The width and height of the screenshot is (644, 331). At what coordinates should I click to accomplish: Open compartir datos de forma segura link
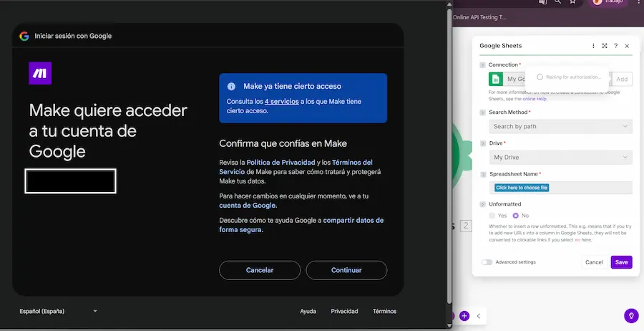click(x=301, y=225)
